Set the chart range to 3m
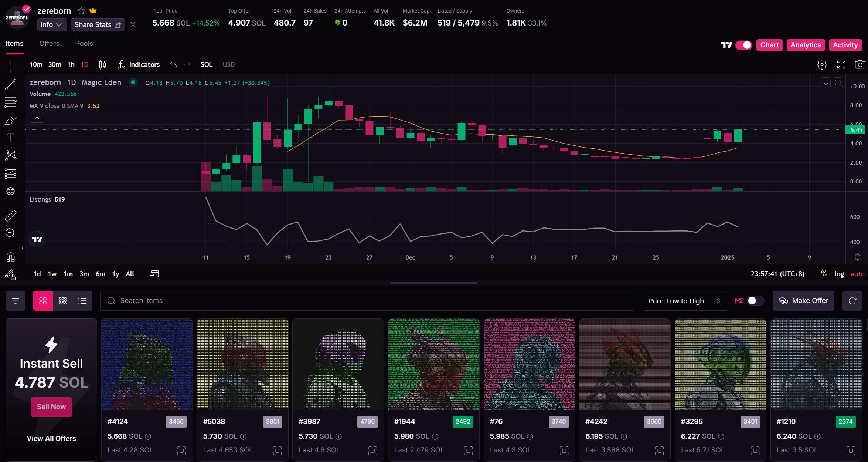 click(x=84, y=274)
